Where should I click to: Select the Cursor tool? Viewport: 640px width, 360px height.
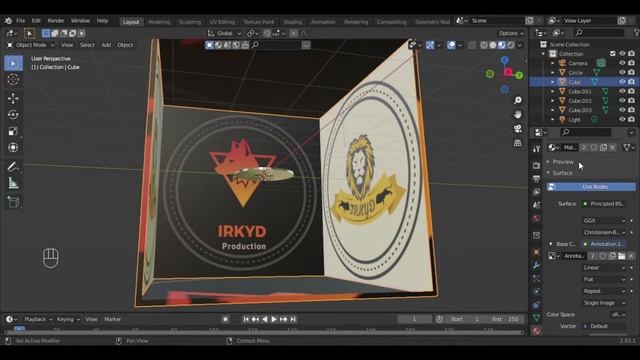tap(13, 80)
